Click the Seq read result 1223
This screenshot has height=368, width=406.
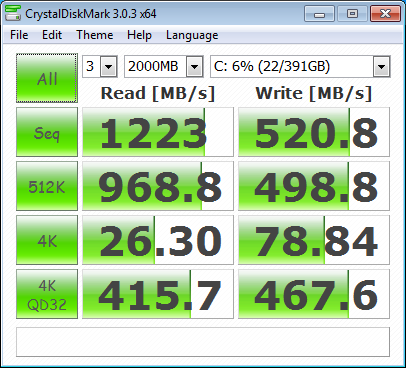[158, 132]
